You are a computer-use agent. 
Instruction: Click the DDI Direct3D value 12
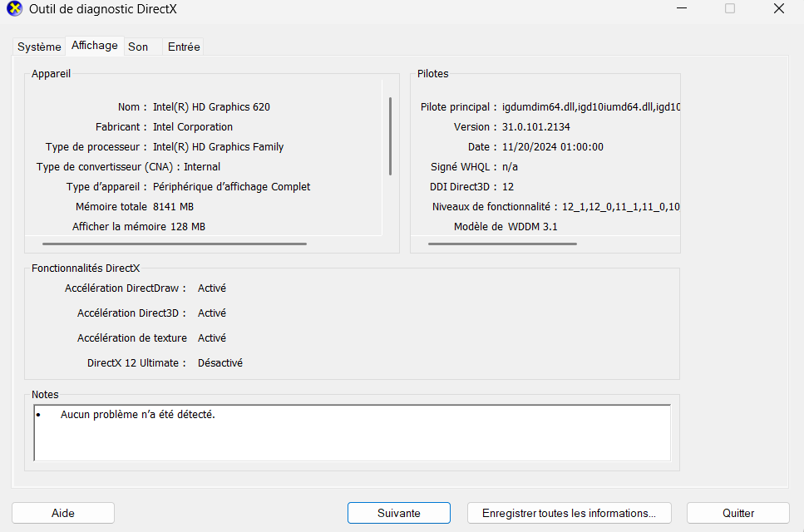[508, 187]
